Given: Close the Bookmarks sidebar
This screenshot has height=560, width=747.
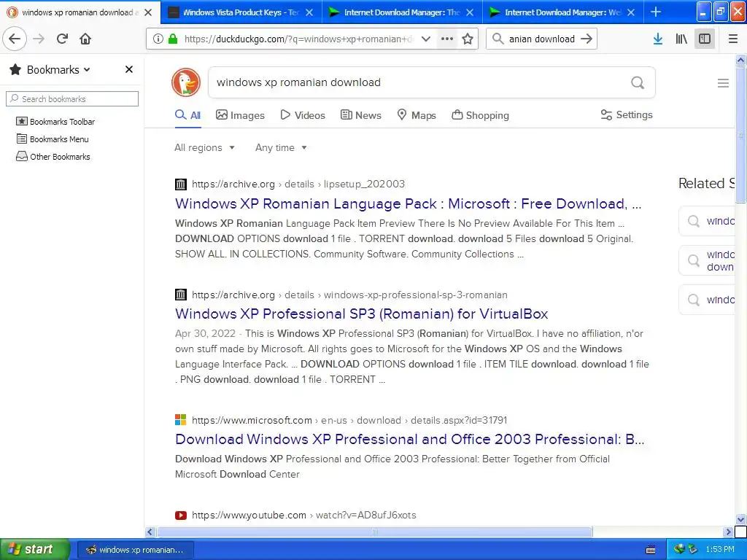Looking at the screenshot, I should 128,69.
